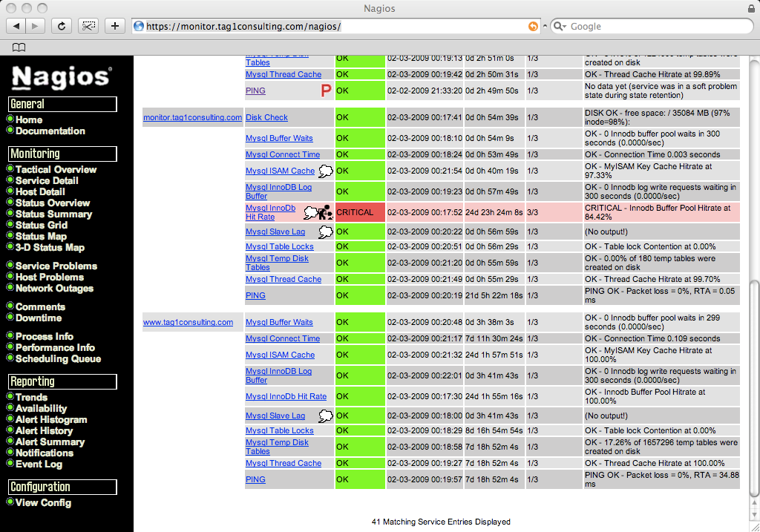Image resolution: width=760 pixels, height=532 pixels.
Task: Show Network Outages
Action: [x=55, y=289]
